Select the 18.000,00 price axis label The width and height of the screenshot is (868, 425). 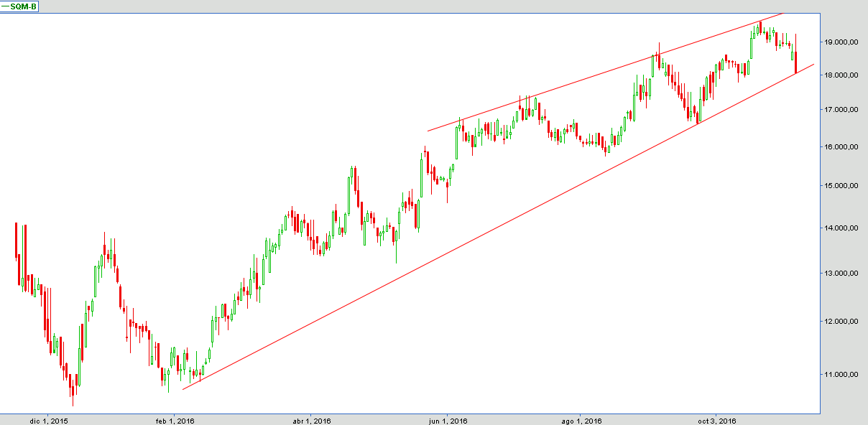(842, 75)
